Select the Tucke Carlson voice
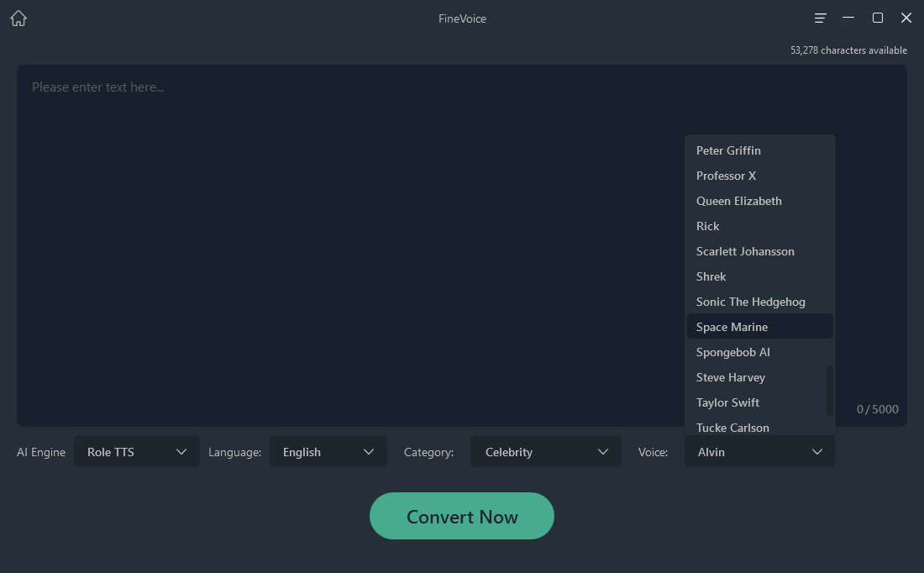Image resolution: width=924 pixels, height=573 pixels. (759, 427)
